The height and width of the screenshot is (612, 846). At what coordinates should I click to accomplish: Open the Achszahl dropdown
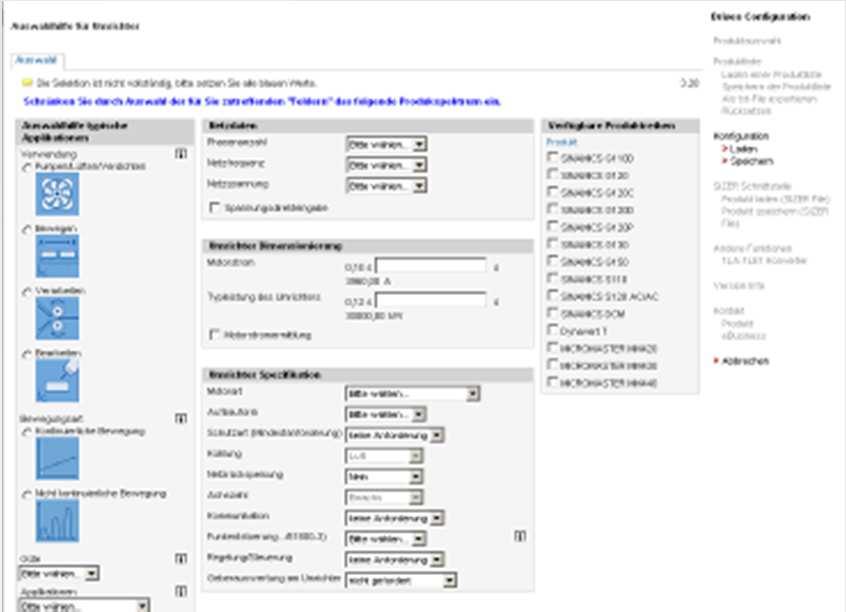pyautogui.click(x=384, y=497)
